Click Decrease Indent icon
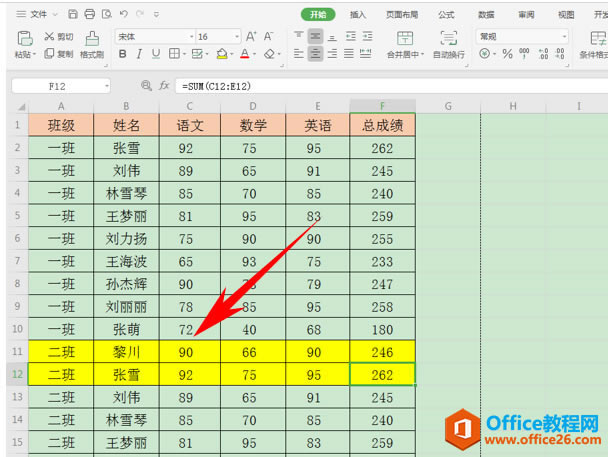This screenshot has width=608, height=457. click(351, 36)
